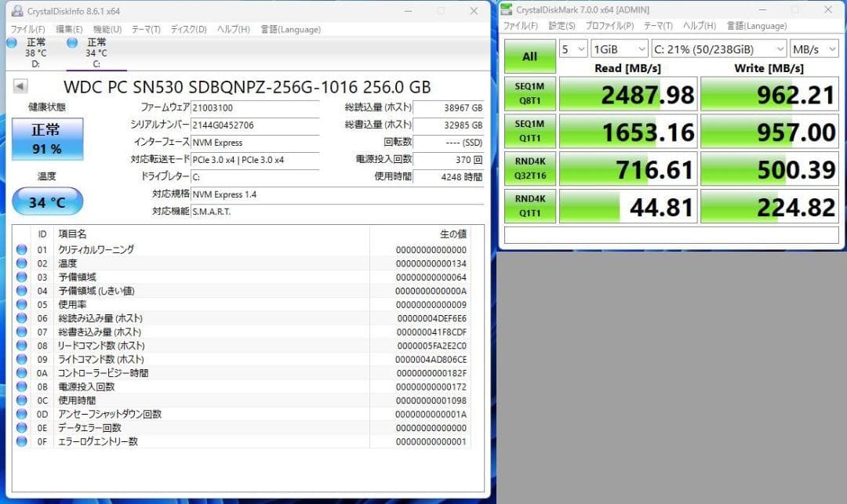Open the ディスク(D) menu in CrystalDiskInfo

click(186, 29)
